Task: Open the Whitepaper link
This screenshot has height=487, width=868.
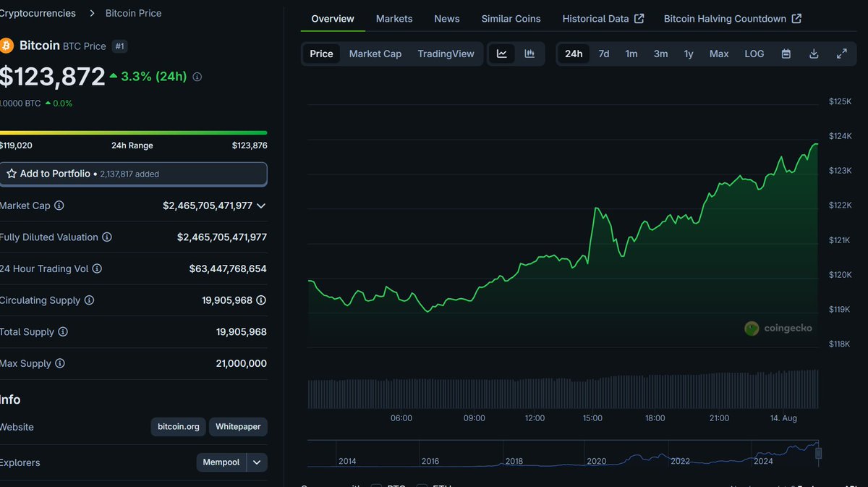Action: tap(238, 427)
